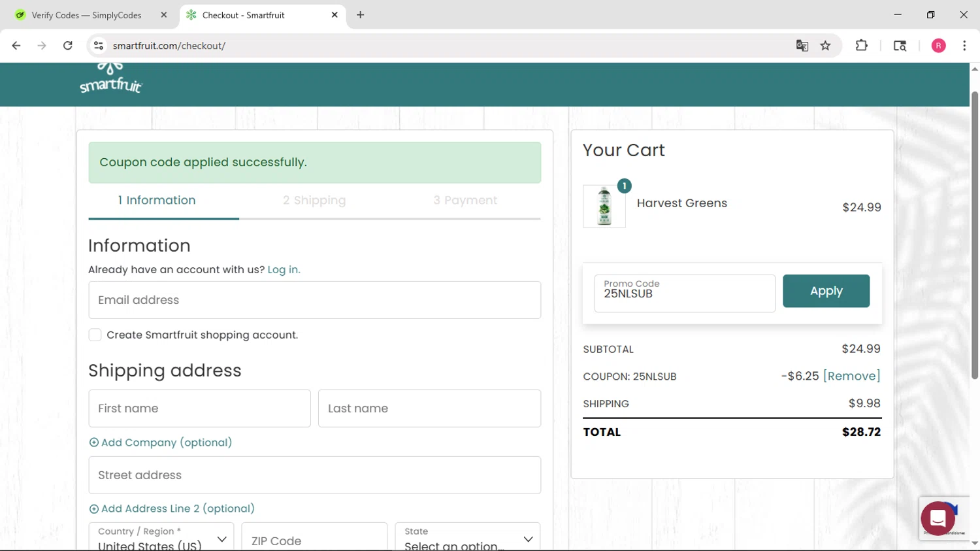This screenshot has width=980, height=551.
Task: Click the plus icon for Add Address Line 2
Action: tap(94, 509)
